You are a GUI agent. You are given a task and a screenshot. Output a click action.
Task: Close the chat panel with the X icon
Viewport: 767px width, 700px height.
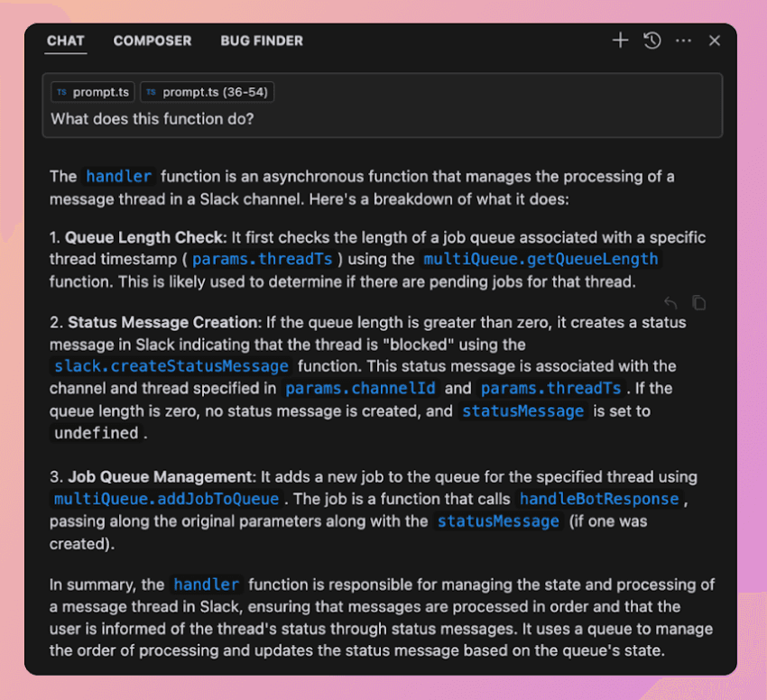(x=714, y=41)
